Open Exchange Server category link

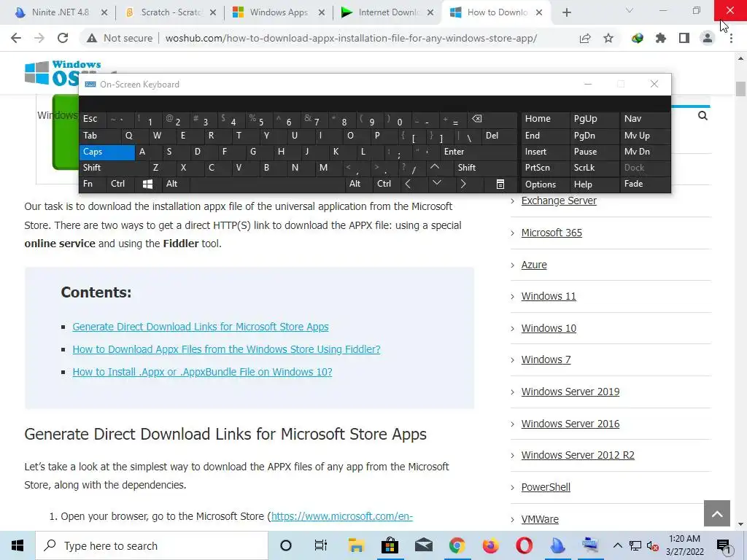559,201
